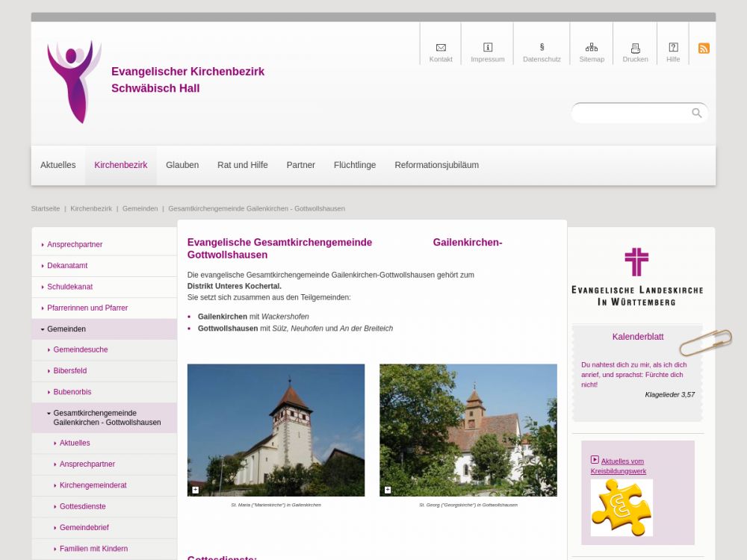
Task: Open the Sitemap icon
Action: point(592,48)
